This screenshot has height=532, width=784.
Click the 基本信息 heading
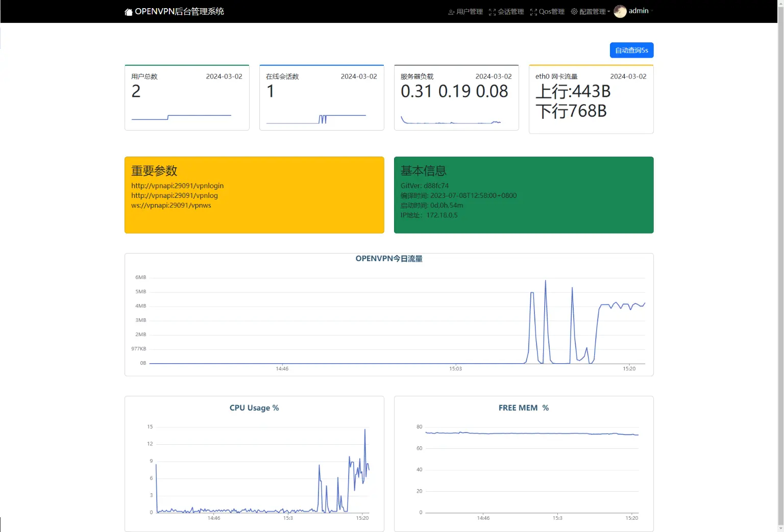(x=424, y=171)
